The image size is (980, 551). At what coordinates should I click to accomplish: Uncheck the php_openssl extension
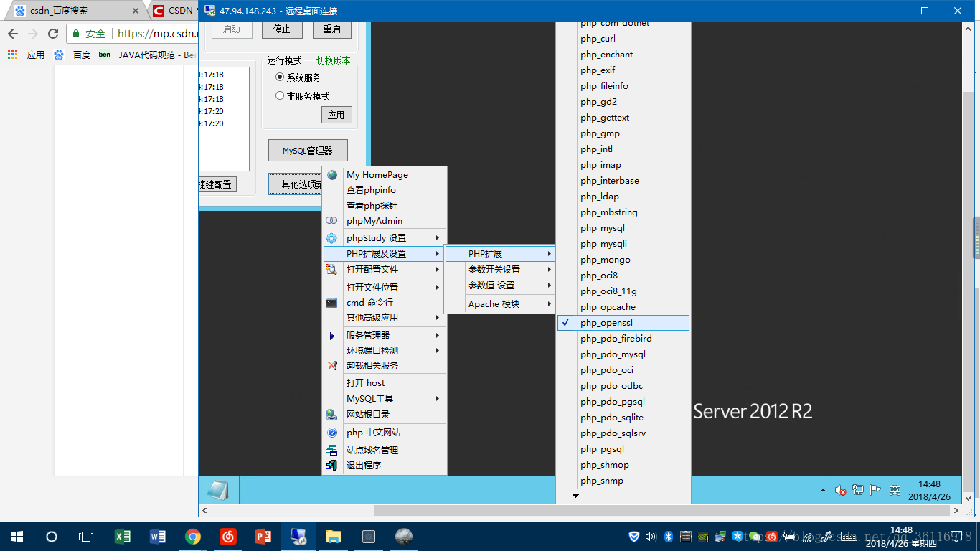(623, 323)
